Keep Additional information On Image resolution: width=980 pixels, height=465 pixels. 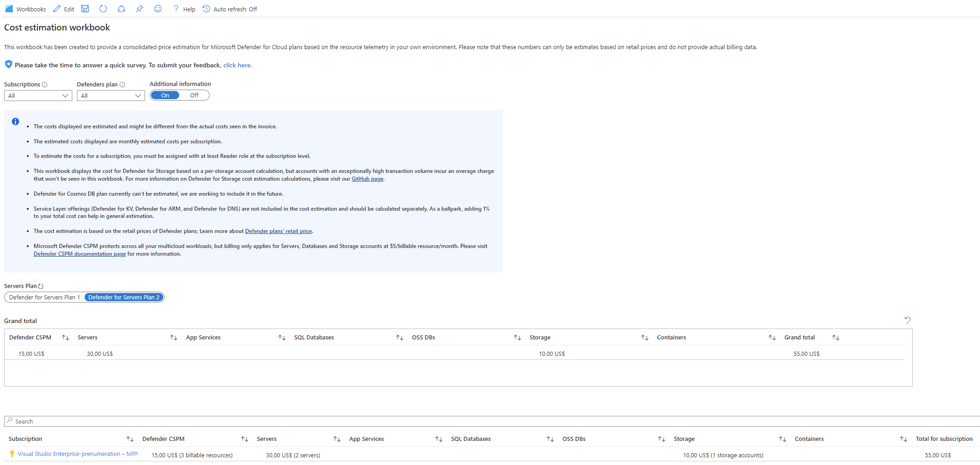tap(165, 95)
